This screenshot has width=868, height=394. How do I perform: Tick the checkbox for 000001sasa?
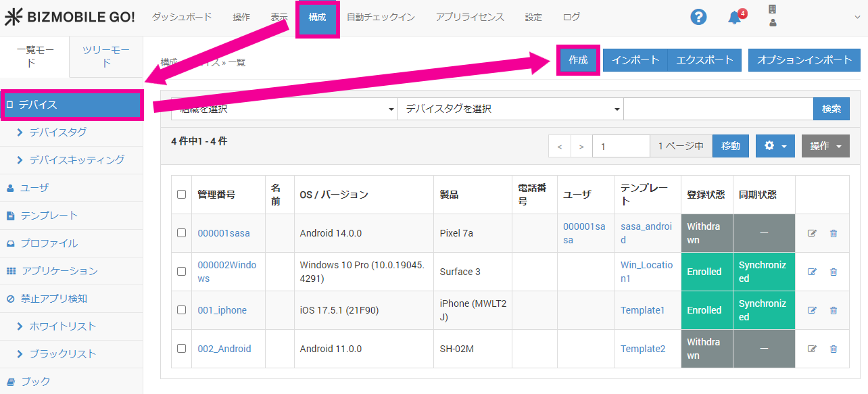tap(181, 233)
